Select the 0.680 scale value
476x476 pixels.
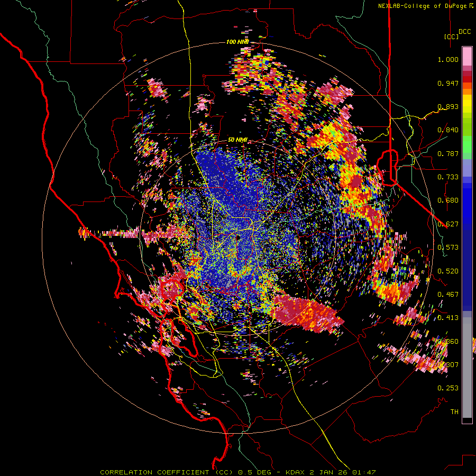[x=448, y=200]
